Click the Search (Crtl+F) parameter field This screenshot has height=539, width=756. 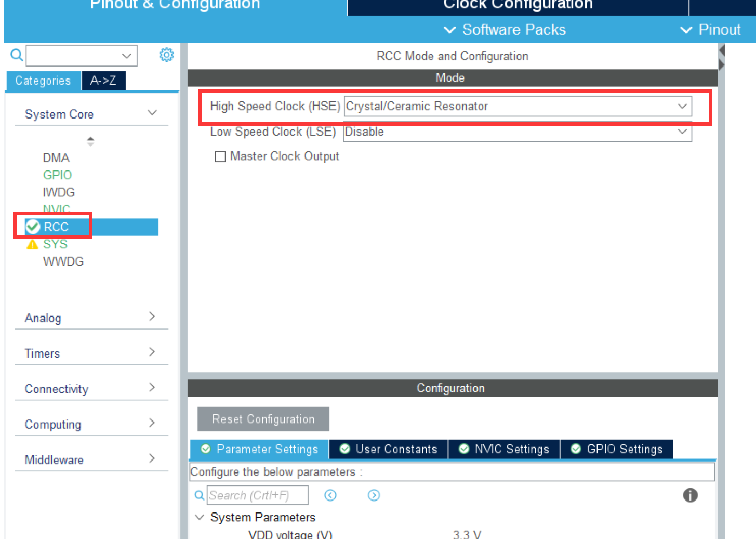pos(258,495)
